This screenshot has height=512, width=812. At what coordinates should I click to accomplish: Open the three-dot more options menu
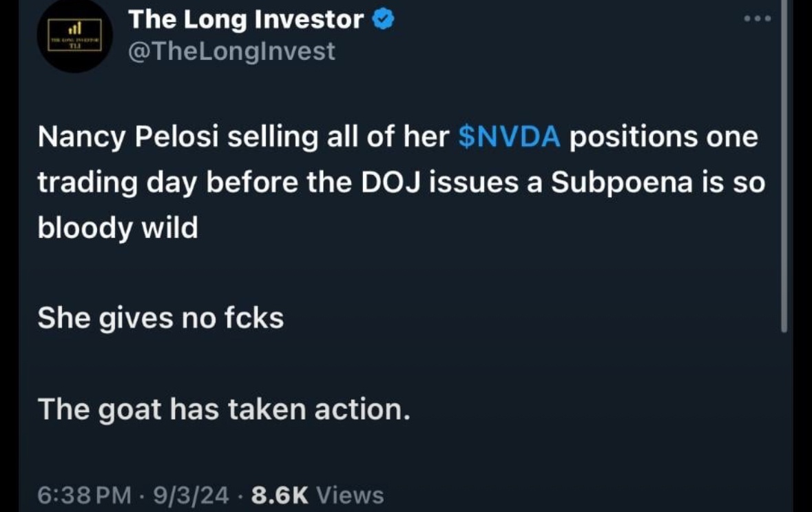click(758, 19)
